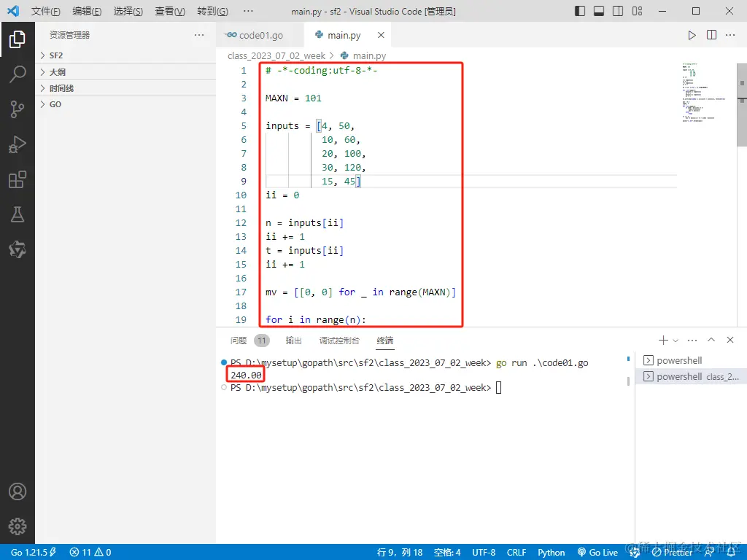Open the 选择(S) menu

pos(128,11)
